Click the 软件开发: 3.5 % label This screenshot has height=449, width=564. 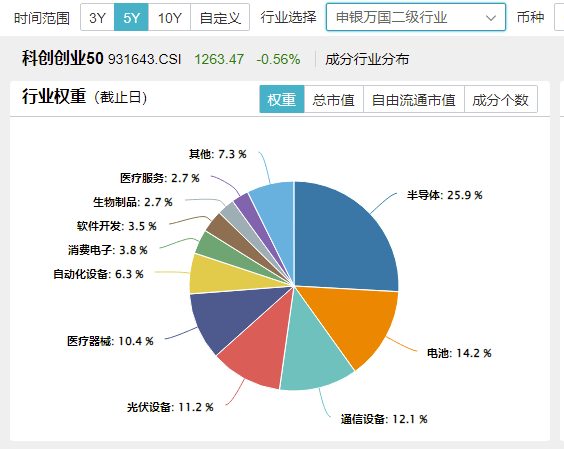[x=117, y=226]
